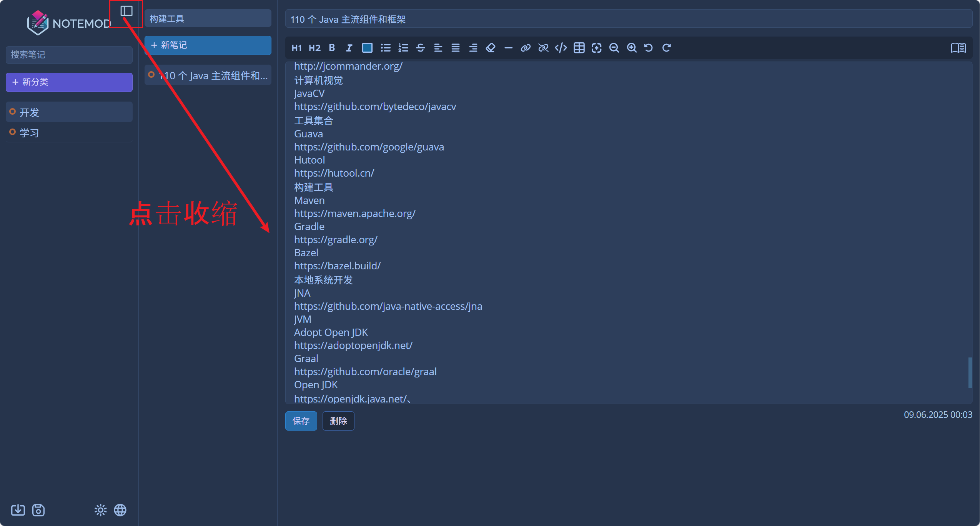Clear formatting with the eraser icon
The height and width of the screenshot is (526, 980).
(491, 48)
